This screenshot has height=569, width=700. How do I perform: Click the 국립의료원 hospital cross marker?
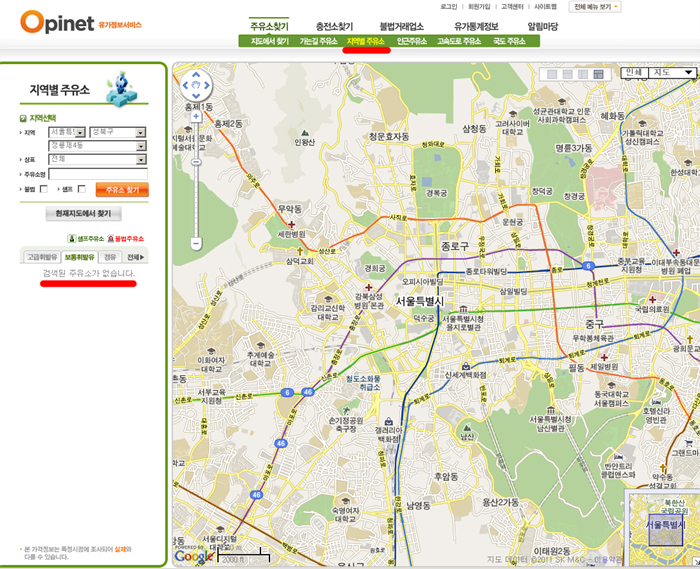point(652,299)
